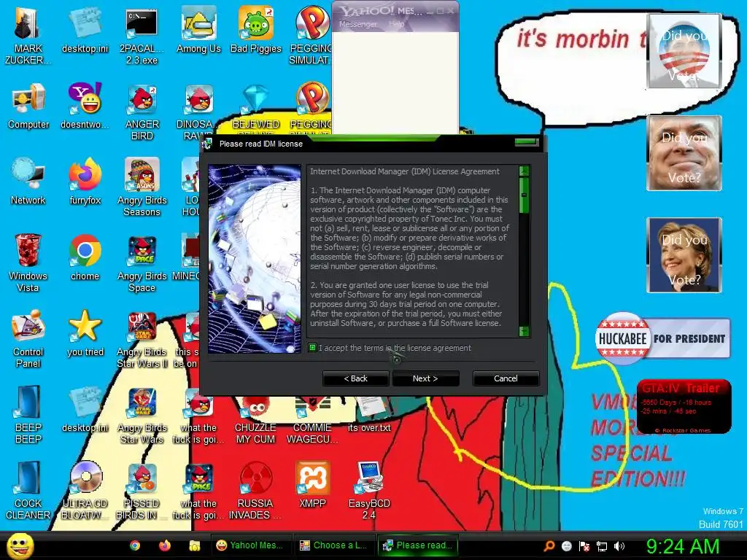Launch Chrome from the taskbar quick launch
The height and width of the screenshot is (560, 747).
tap(135, 545)
